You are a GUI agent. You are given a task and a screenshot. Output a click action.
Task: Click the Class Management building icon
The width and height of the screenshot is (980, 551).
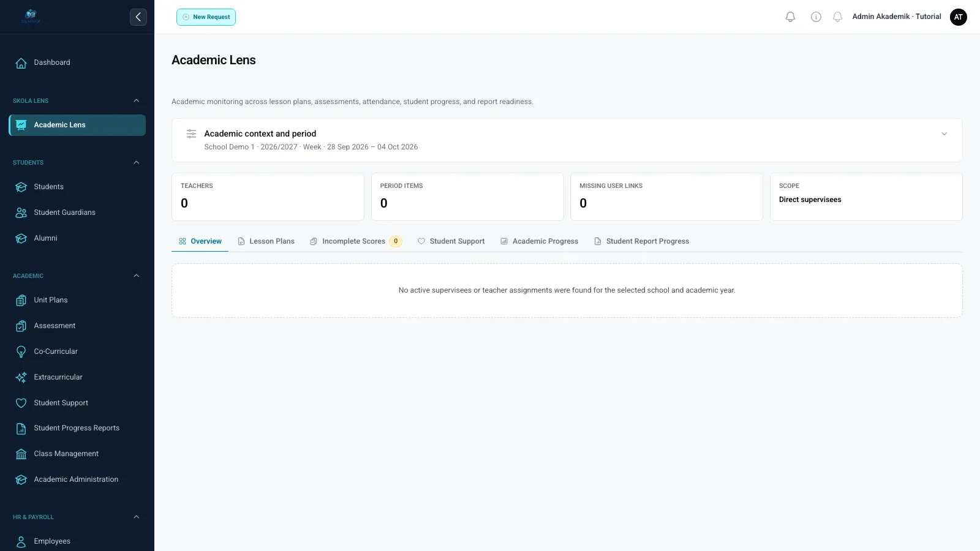click(21, 454)
